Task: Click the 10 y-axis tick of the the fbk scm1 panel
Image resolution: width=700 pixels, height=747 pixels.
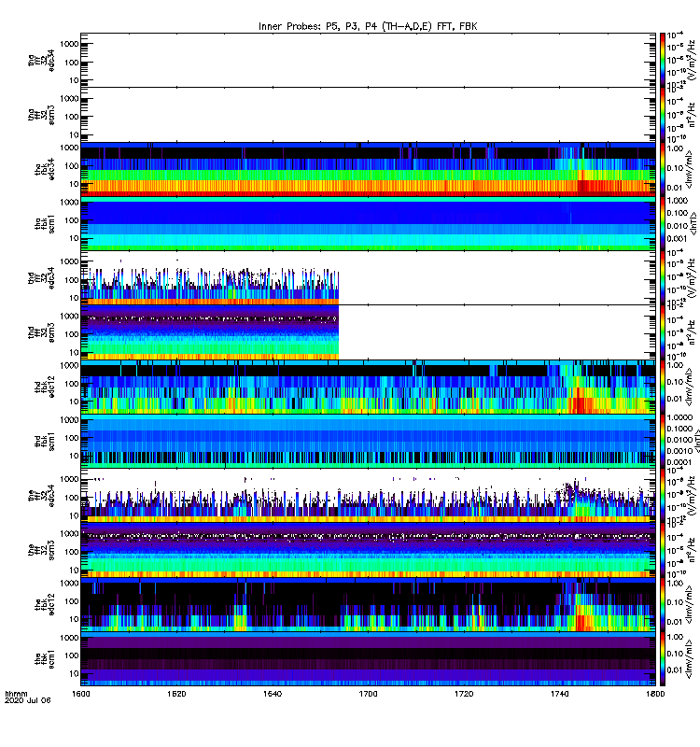Action: 74,673
